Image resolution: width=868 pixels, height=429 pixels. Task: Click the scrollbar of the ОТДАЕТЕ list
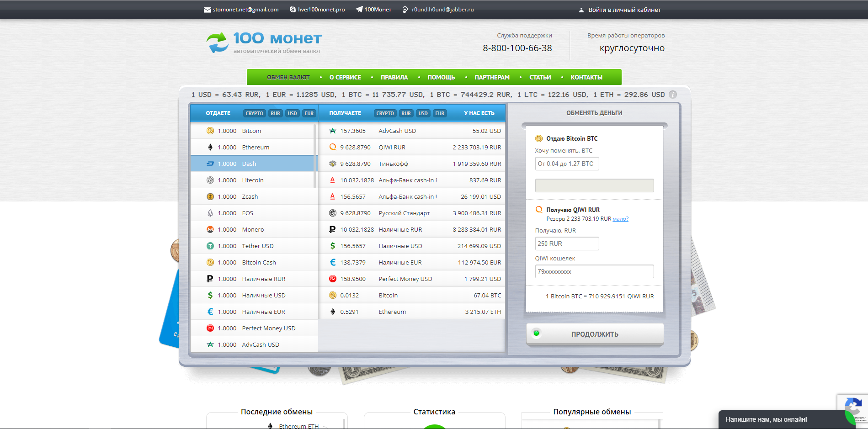click(x=314, y=155)
